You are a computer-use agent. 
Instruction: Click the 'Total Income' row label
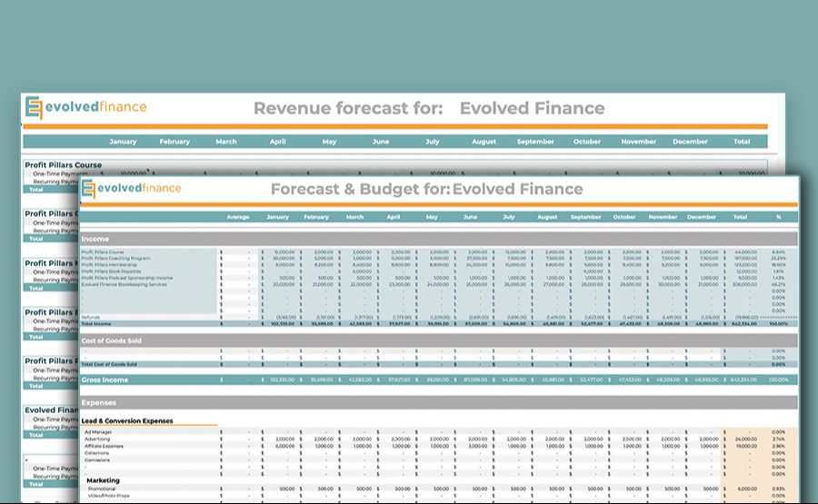pyautogui.click(x=96, y=323)
